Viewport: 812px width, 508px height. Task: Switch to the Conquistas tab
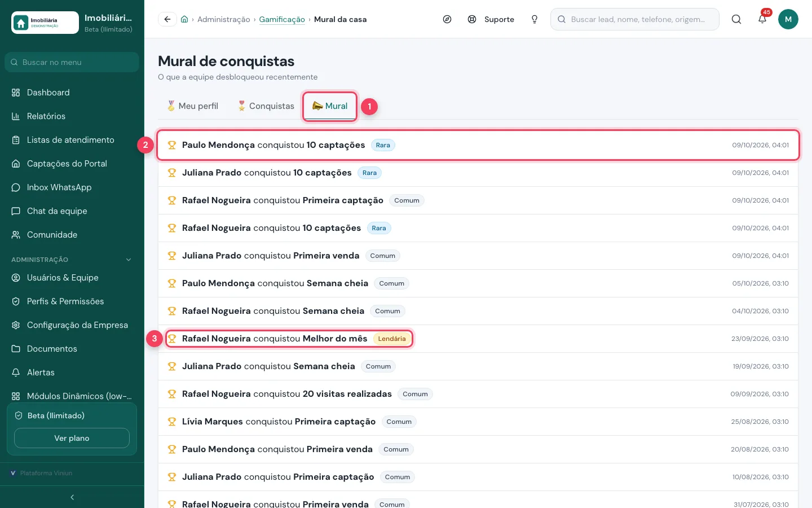click(x=266, y=106)
